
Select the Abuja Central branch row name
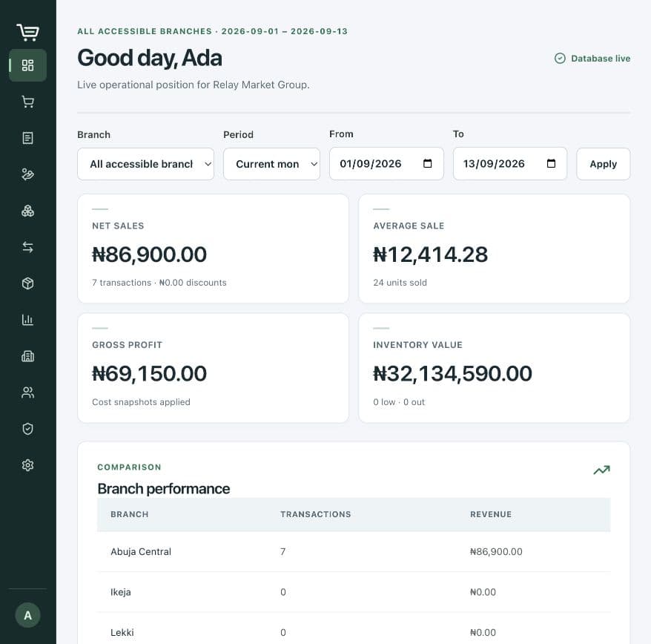tap(141, 552)
